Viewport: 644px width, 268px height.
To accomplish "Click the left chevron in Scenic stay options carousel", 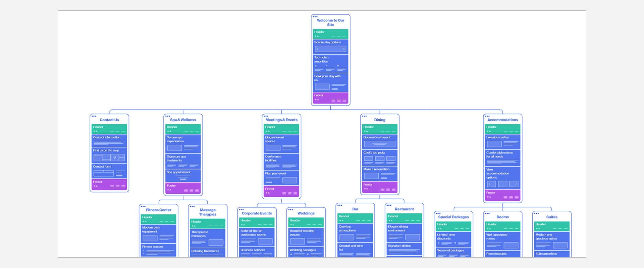I will pyautogui.click(x=317, y=49).
